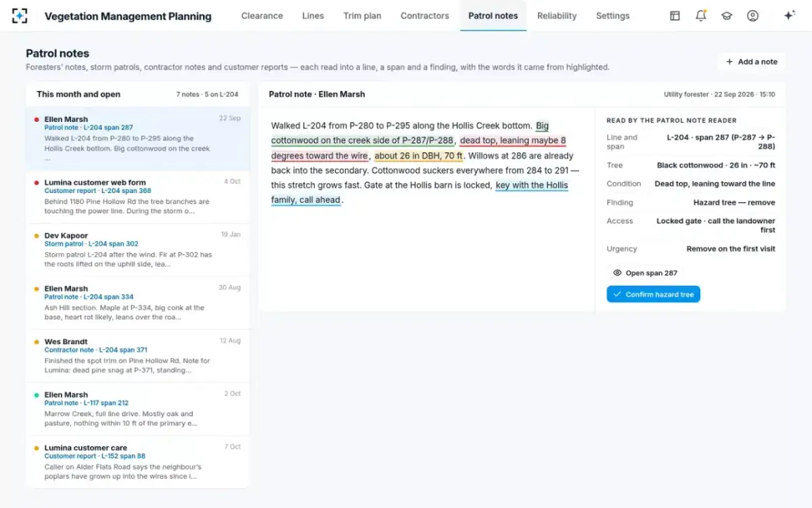Click the Add a note button
This screenshot has width=812, height=508.
(752, 62)
